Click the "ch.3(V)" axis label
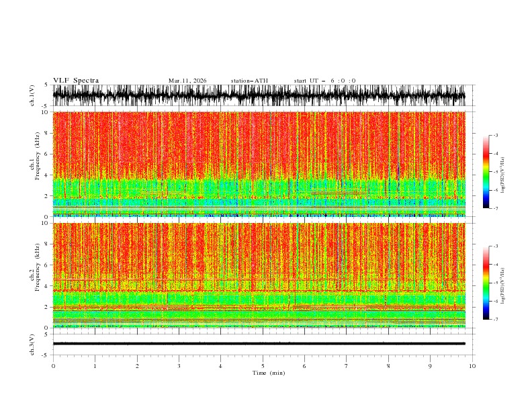 tap(32, 345)
